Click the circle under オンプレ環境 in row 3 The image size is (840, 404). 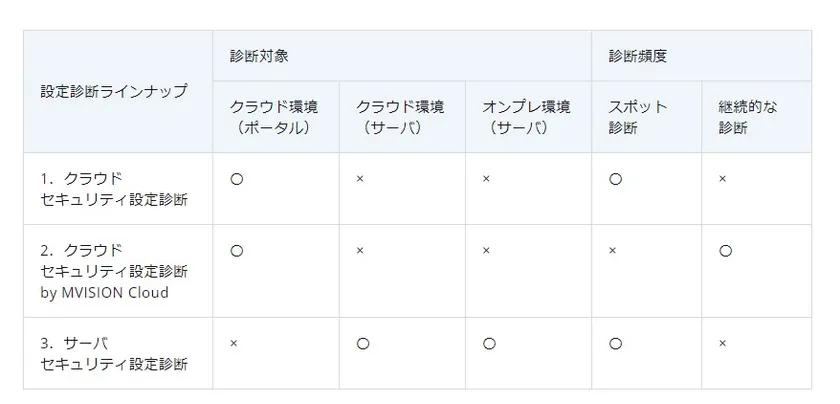tap(489, 343)
